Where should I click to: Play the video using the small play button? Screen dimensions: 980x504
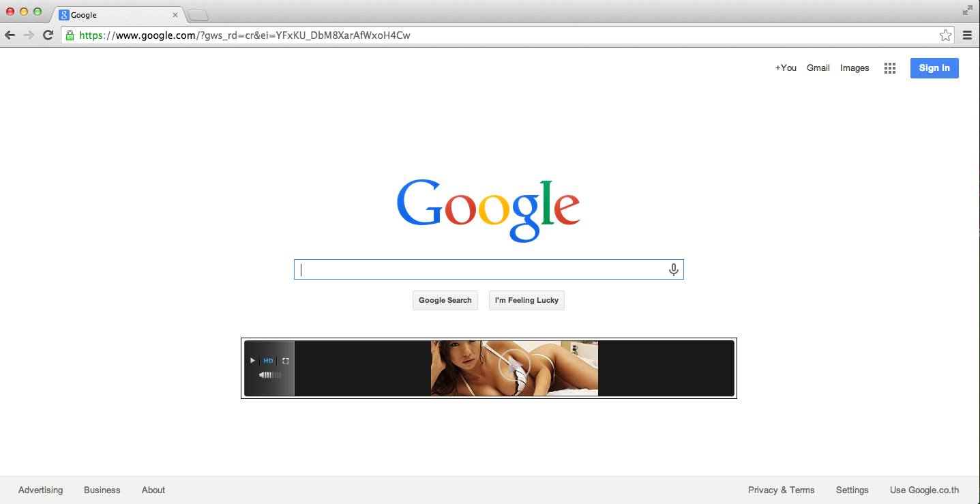pos(252,361)
